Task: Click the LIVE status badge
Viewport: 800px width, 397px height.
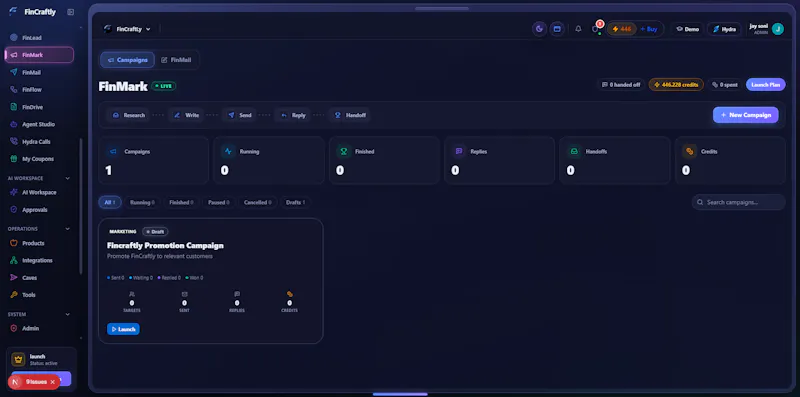Action: pos(164,86)
